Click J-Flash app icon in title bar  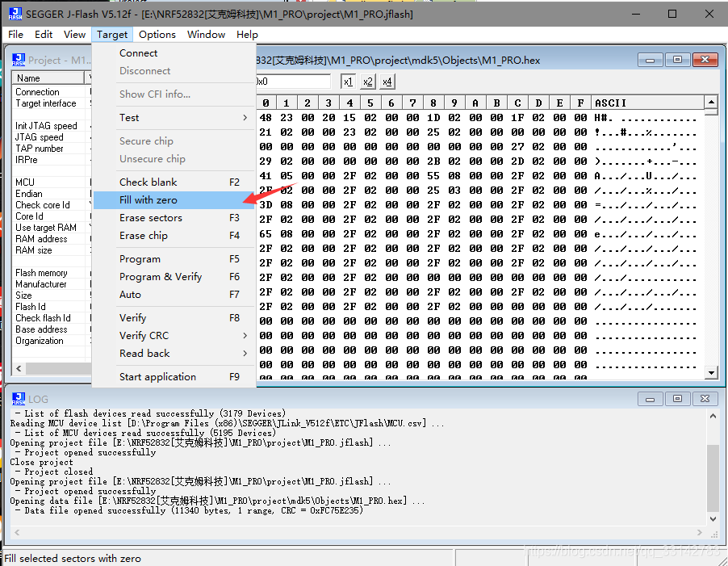(15, 14)
